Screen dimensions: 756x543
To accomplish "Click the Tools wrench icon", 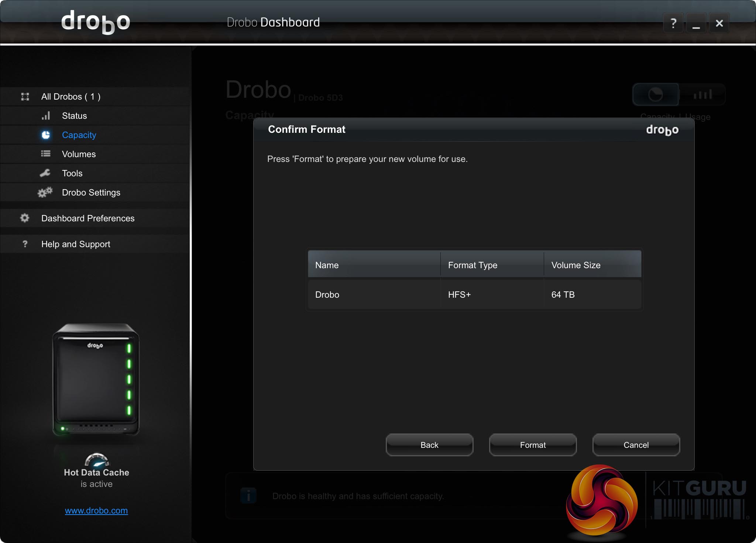I will (x=45, y=173).
